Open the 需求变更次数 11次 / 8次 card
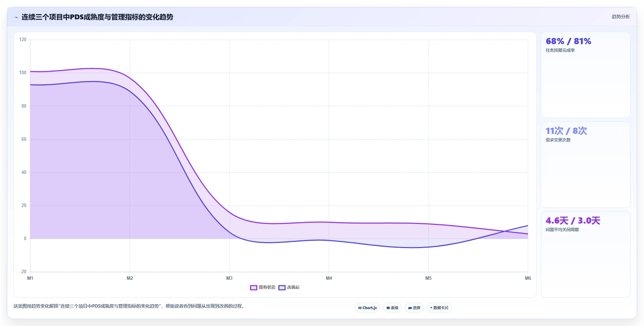644x326 pixels. tap(585, 164)
